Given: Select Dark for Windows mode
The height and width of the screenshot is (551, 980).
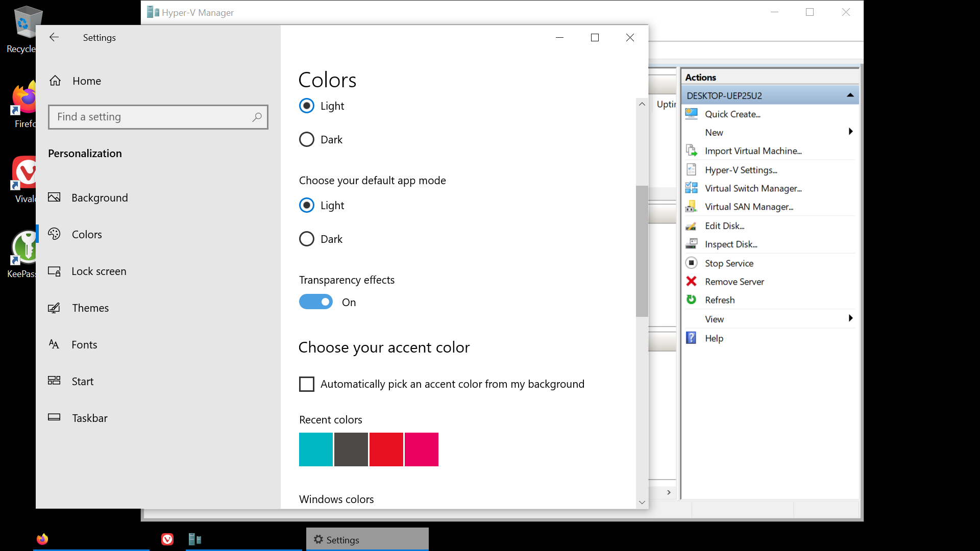Looking at the screenshot, I should coord(307,139).
